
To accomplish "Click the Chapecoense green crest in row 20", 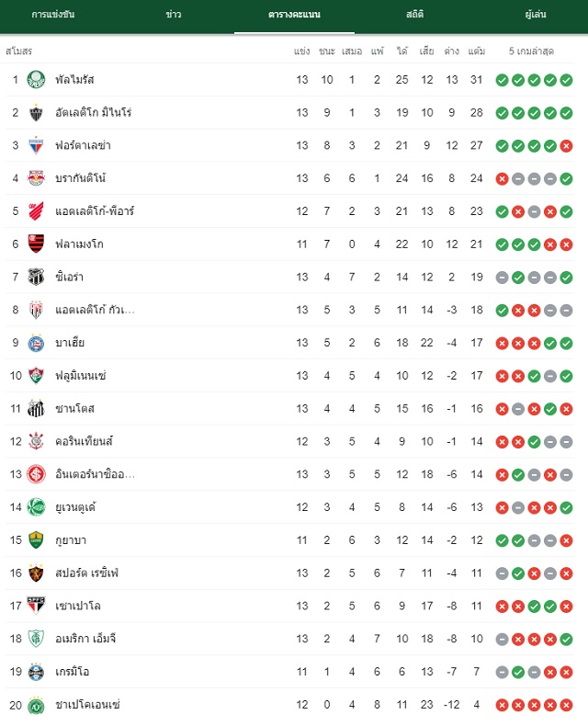I will [x=36, y=705].
